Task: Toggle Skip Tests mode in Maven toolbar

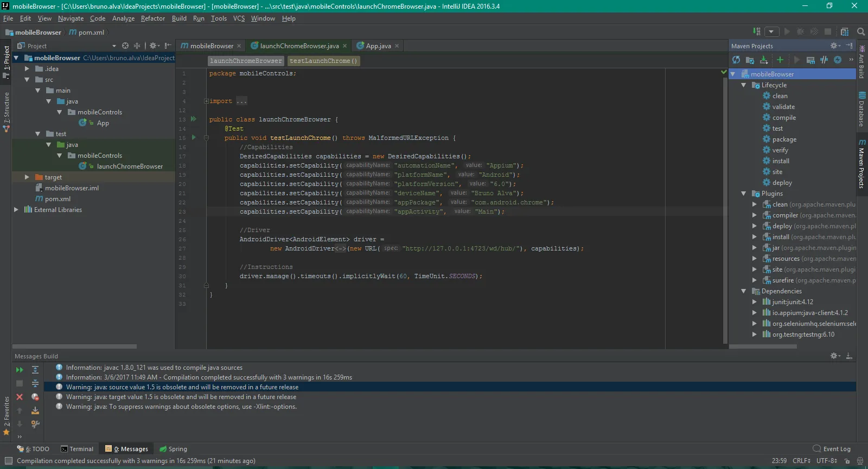Action: coord(838,60)
